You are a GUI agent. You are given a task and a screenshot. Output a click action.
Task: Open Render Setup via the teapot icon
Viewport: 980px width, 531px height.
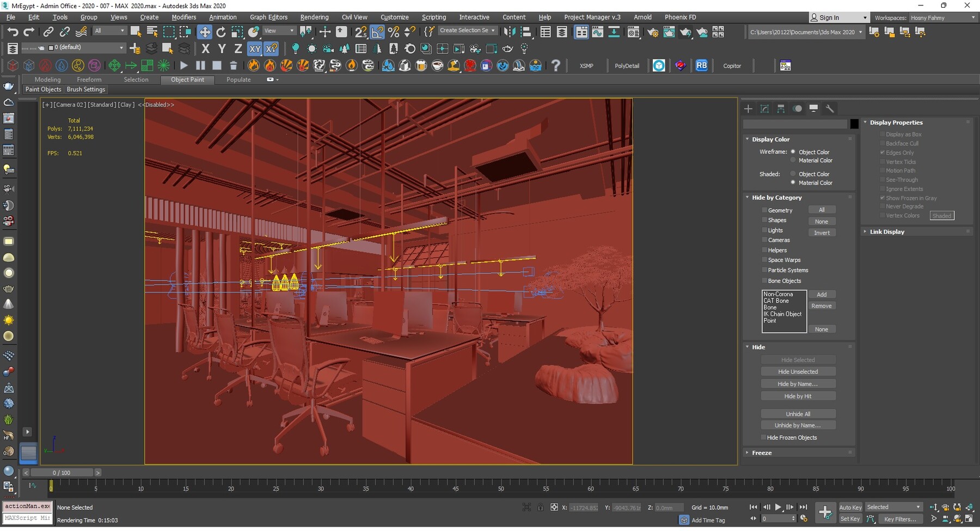652,32
